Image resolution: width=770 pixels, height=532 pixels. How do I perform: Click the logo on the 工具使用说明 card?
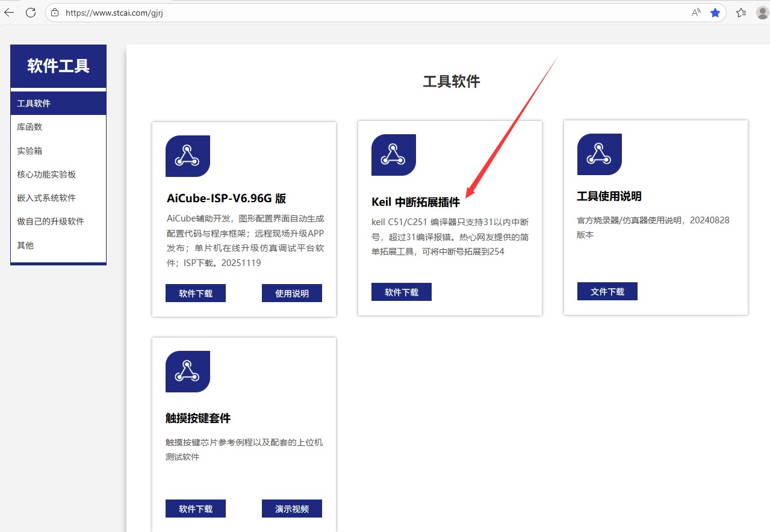tap(599, 154)
